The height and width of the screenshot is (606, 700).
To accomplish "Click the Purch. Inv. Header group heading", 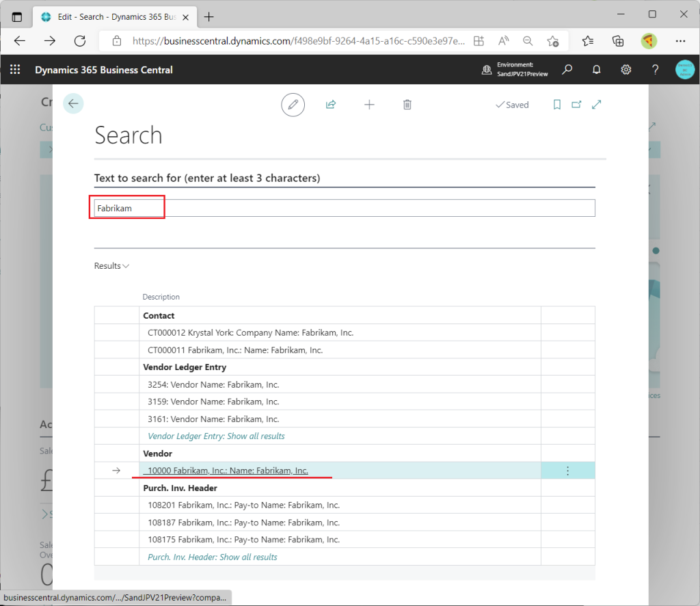I will tap(180, 488).
